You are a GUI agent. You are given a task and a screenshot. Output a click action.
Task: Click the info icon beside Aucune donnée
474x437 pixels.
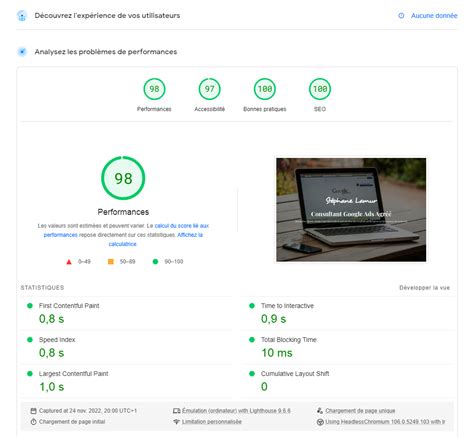tap(401, 16)
